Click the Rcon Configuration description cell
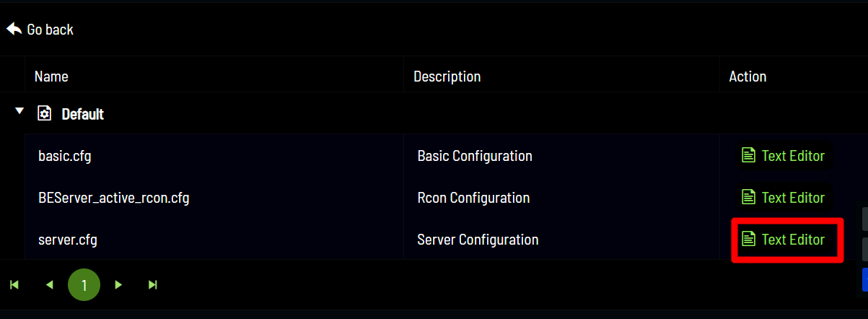The height and width of the screenshot is (319, 868). 473,198
